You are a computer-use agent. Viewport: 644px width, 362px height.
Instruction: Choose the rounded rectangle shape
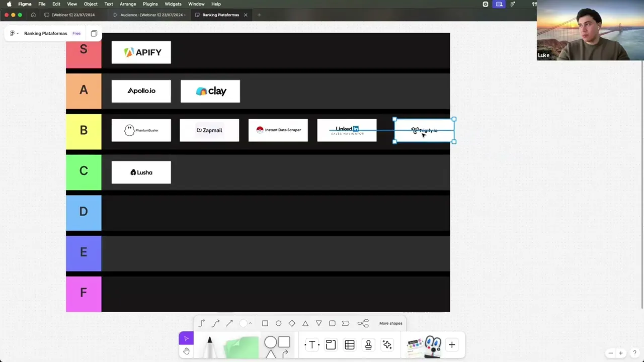pos(332,323)
